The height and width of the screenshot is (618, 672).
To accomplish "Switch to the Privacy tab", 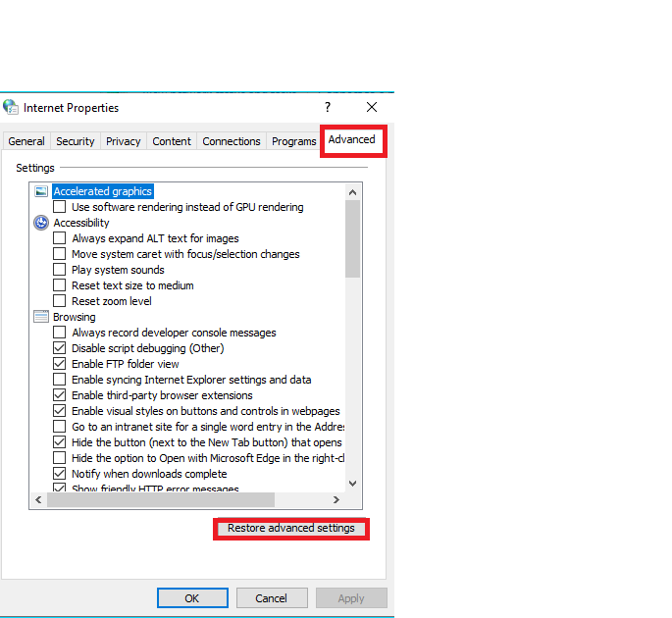I will 124,141.
